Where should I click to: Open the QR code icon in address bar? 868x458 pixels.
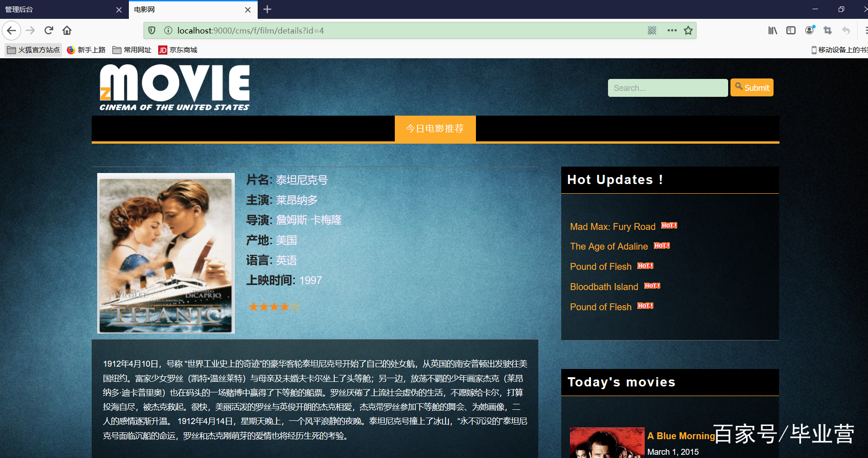(x=652, y=31)
